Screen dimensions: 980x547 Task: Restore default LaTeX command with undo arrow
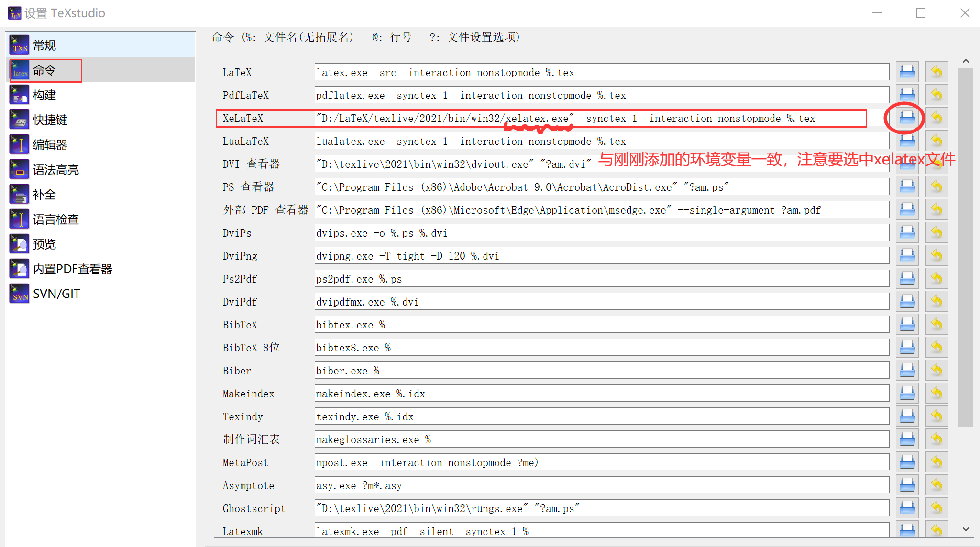(936, 71)
